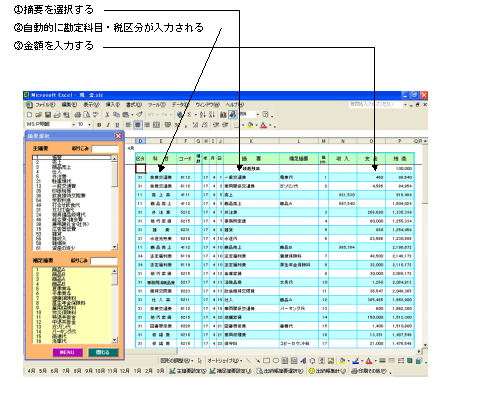Toggle Underline formatting button
The width and height of the screenshot is (500, 395).
(117, 125)
